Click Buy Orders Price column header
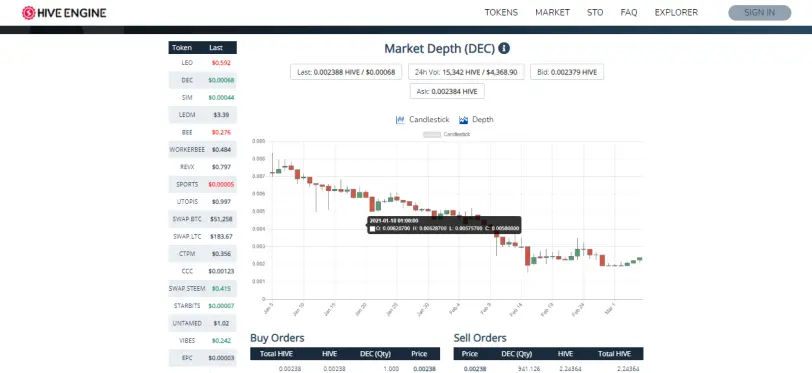This screenshot has height=373, width=812. pos(419,354)
